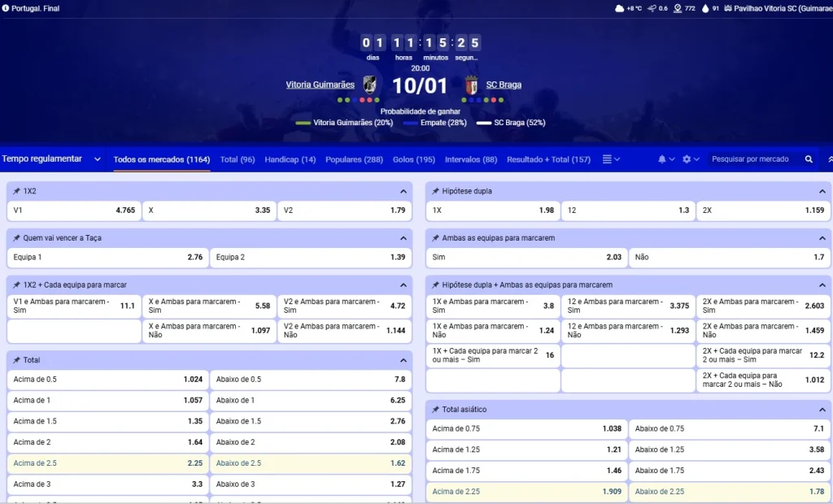Viewport: 833px width, 504px height.
Task: Select asian total Abaixo de 0.75 at 7.1
Action: [730, 428]
